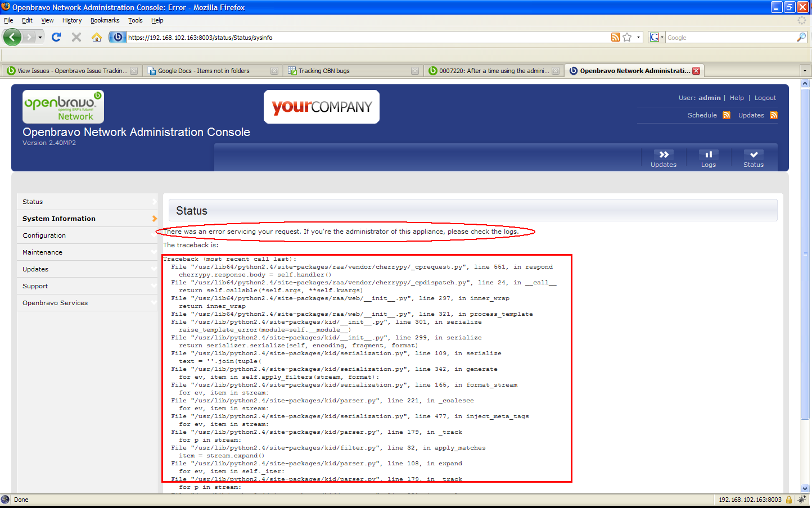
Task: Select Updates in the left sidebar
Action: click(87, 269)
